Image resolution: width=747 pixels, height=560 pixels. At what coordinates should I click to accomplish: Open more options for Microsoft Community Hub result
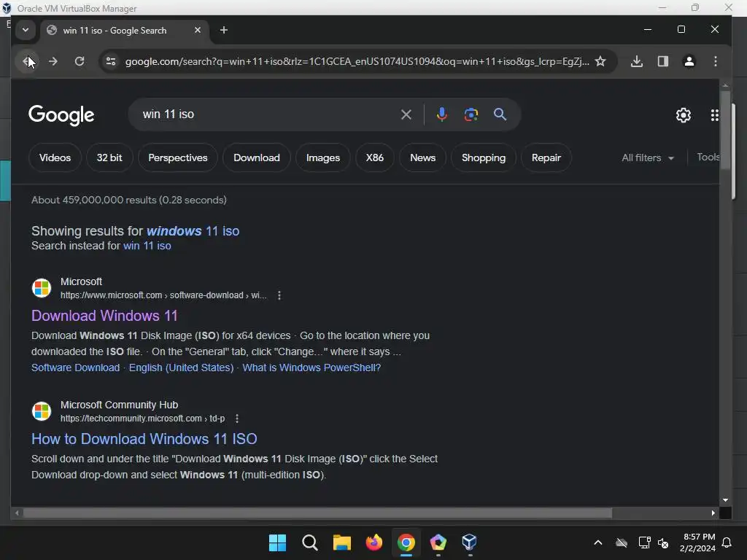click(237, 418)
